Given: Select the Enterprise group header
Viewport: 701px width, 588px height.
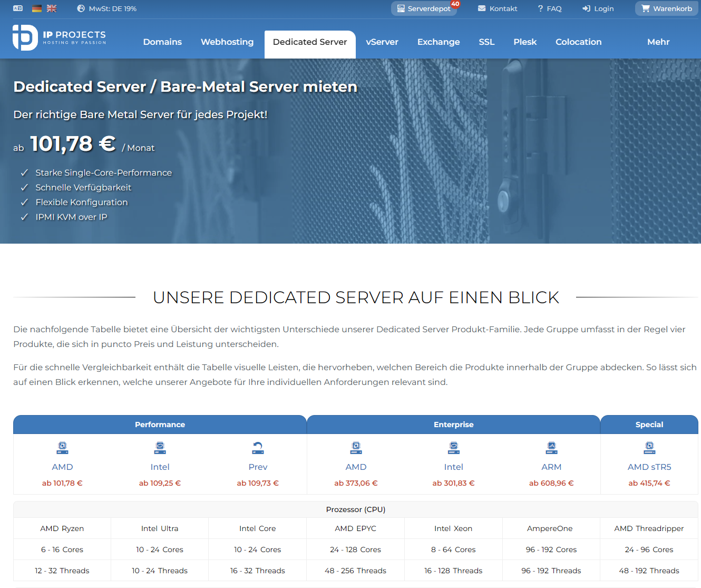Looking at the screenshot, I should click(453, 425).
